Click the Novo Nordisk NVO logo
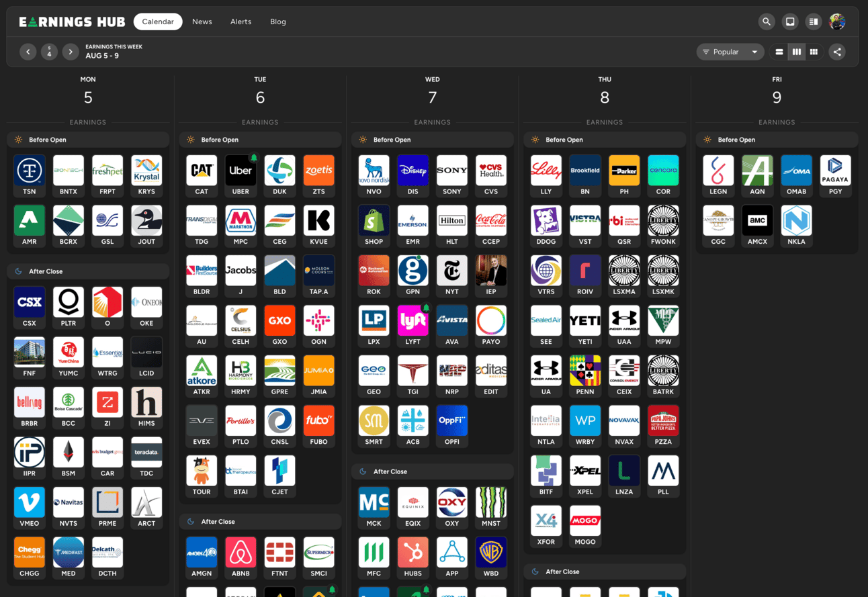 click(x=374, y=171)
